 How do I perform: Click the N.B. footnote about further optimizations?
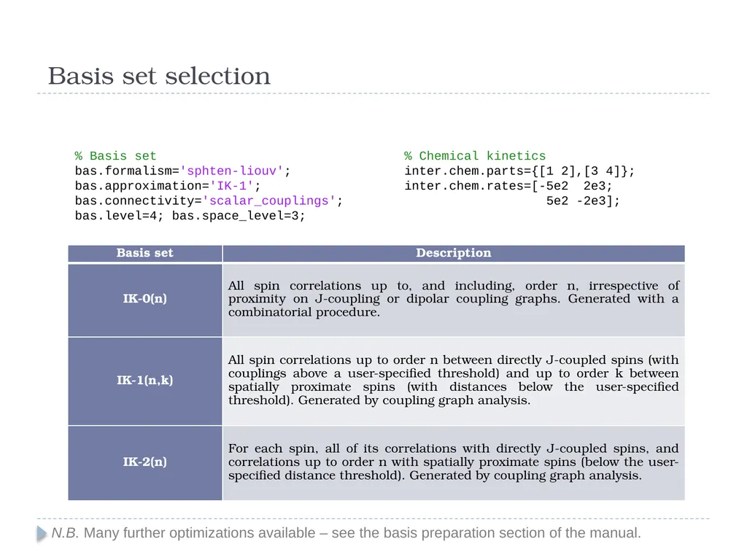click(x=346, y=533)
